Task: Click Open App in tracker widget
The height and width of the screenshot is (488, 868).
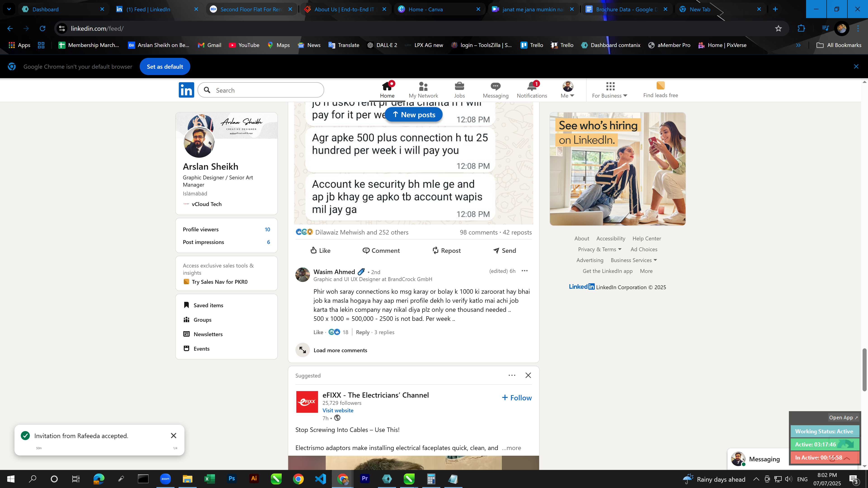Action: (x=843, y=418)
